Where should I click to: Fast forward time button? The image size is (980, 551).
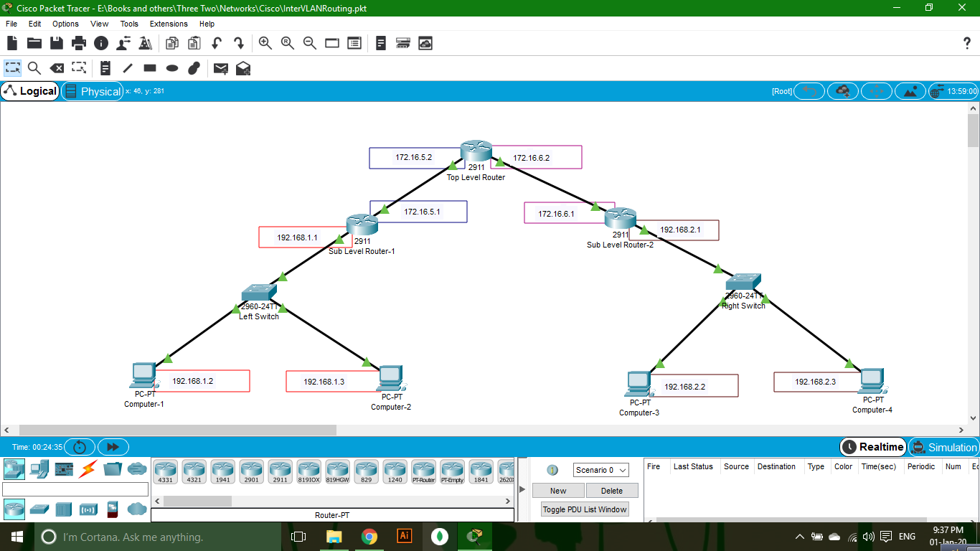[113, 447]
